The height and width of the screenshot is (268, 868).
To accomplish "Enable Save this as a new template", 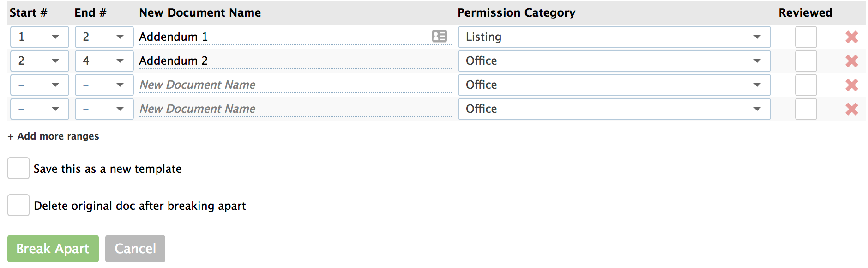I will point(18,168).
